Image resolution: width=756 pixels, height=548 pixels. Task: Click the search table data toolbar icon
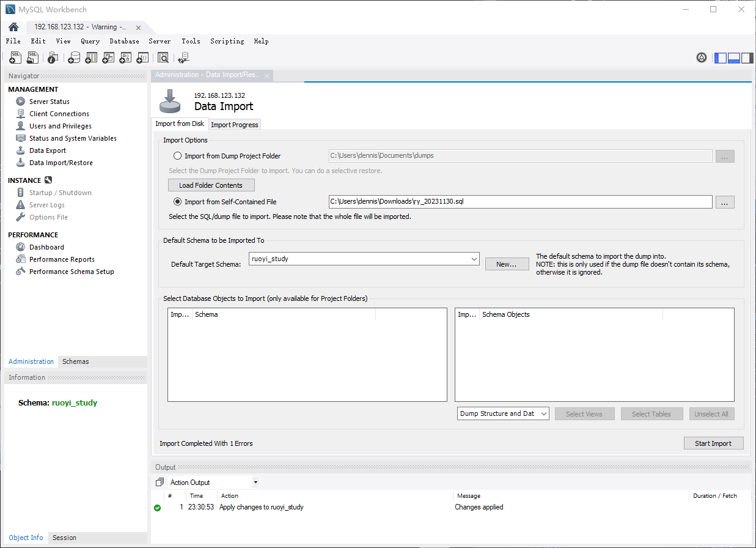tap(163, 57)
